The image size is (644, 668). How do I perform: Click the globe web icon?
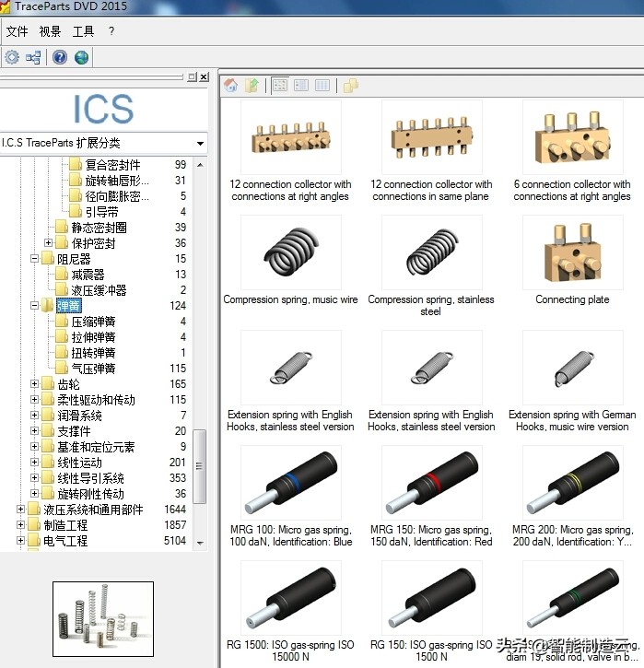81,57
